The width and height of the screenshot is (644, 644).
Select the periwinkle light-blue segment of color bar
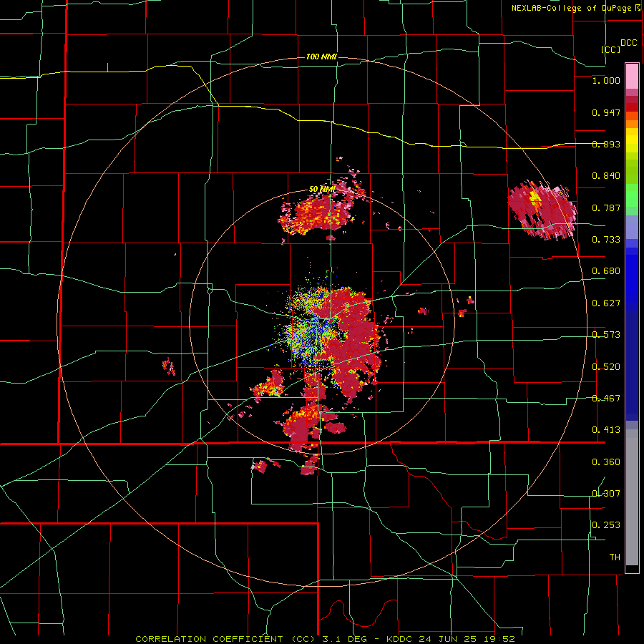[632, 227]
